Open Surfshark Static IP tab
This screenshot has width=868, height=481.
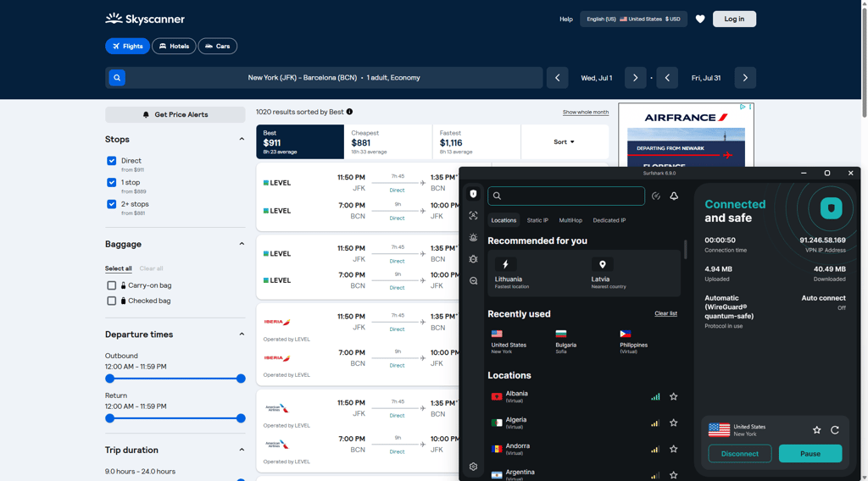tap(537, 220)
